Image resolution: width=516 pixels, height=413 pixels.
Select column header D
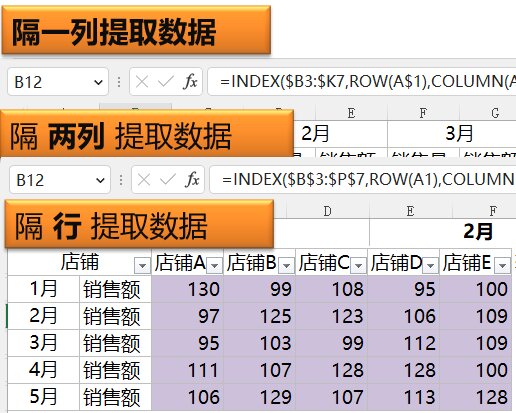tap(328, 211)
